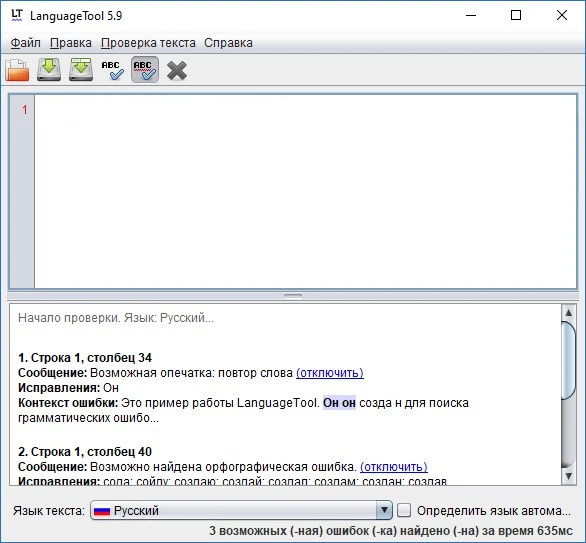Click the Check text ABC icon

coord(112,70)
